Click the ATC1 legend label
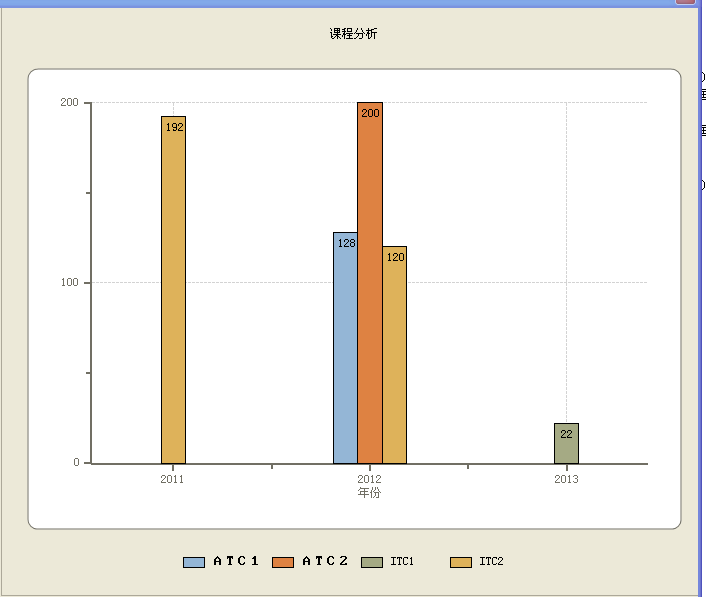The width and height of the screenshot is (708, 597). coord(236,561)
